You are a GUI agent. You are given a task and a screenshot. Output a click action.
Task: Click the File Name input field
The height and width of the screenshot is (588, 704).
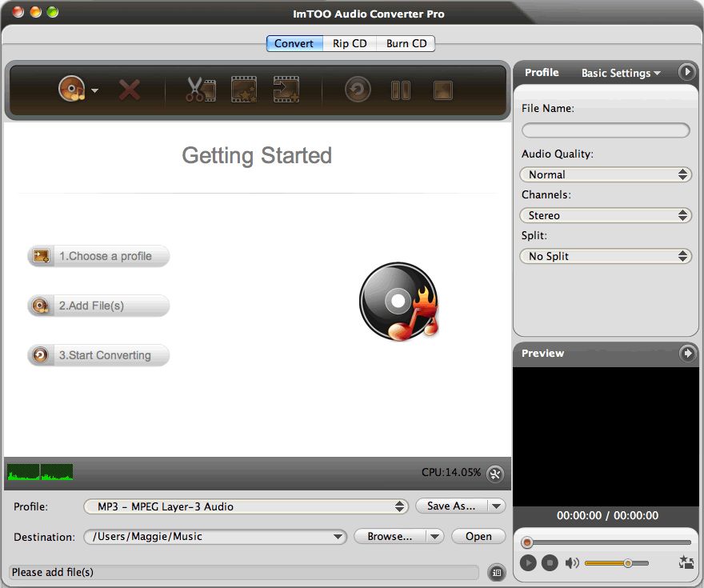(x=605, y=130)
